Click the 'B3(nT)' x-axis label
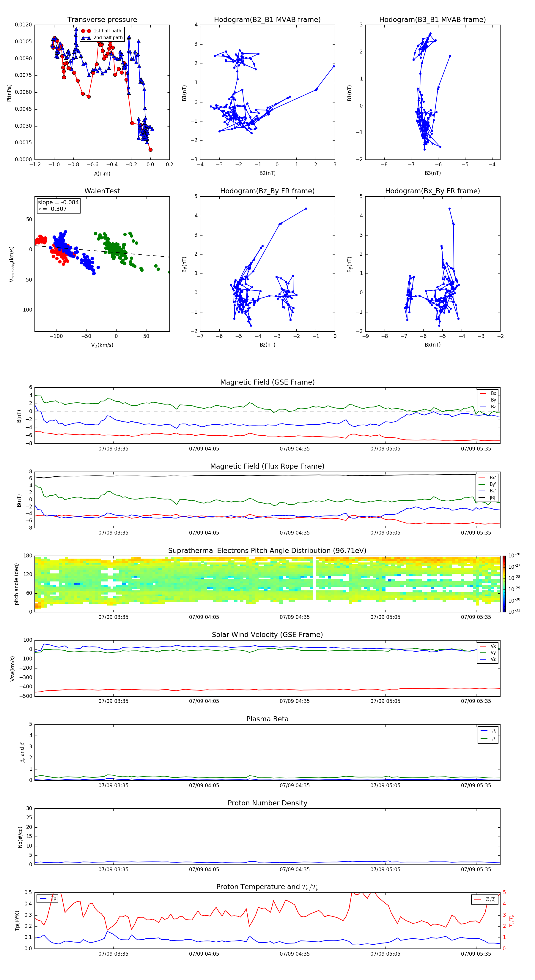 click(432, 173)
